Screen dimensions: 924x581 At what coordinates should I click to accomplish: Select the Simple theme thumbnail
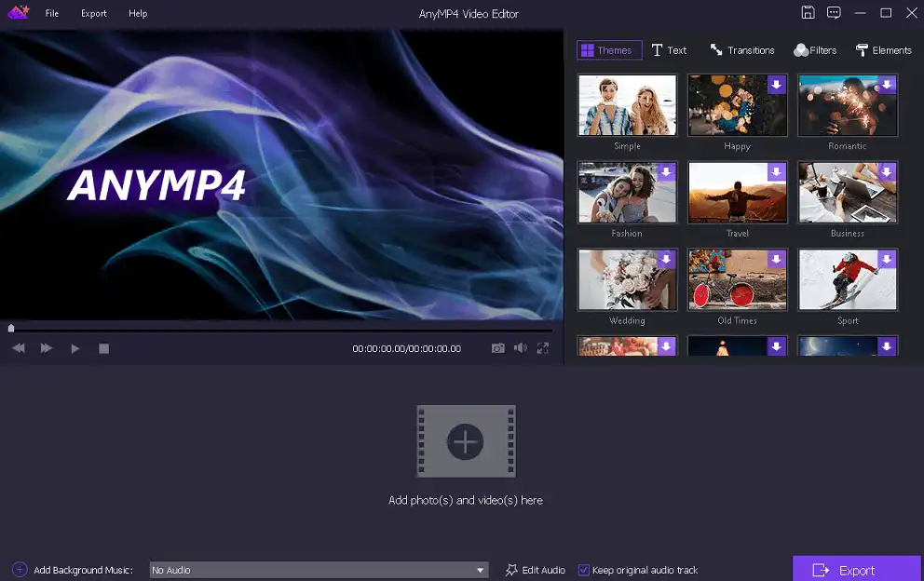tap(627, 105)
